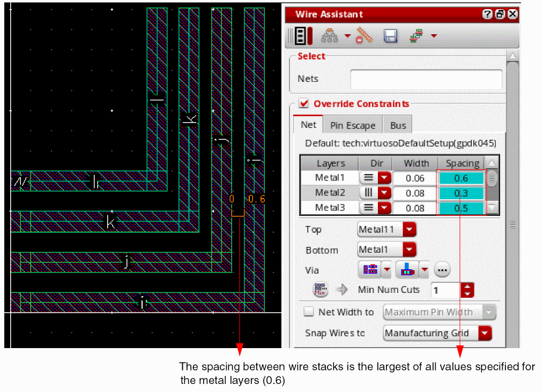Image resolution: width=543 pixels, height=392 pixels.
Task: Click the horizontal wire labeled k
Action: pyautogui.click(x=105, y=221)
